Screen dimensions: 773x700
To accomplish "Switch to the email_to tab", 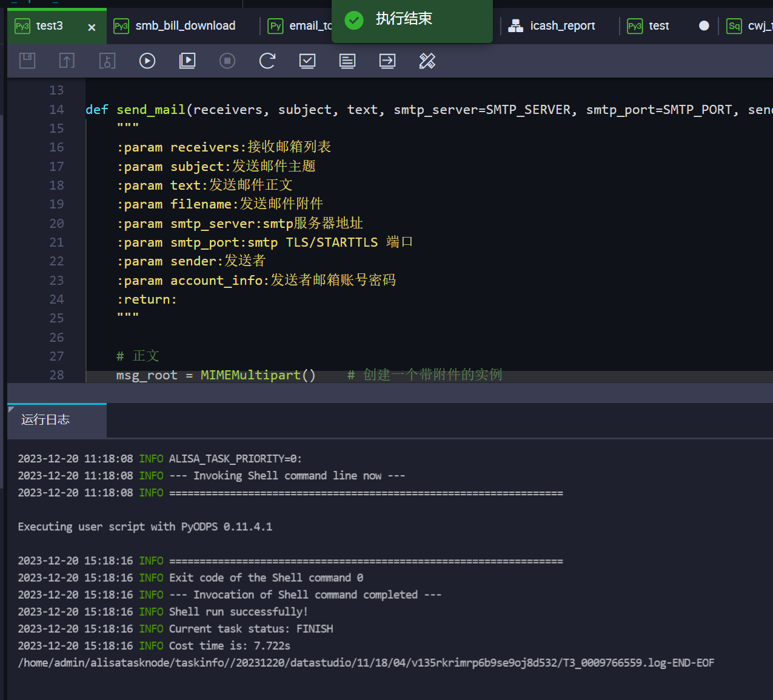I will point(310,26).
